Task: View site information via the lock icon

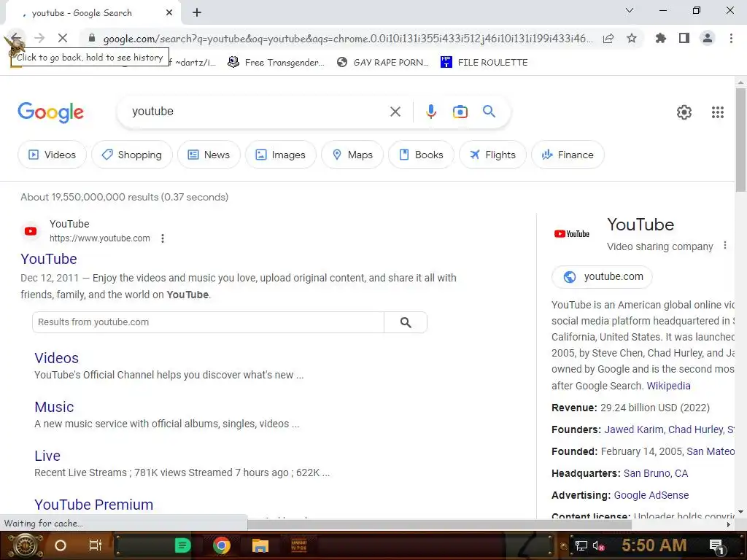Action: point(92,38)
